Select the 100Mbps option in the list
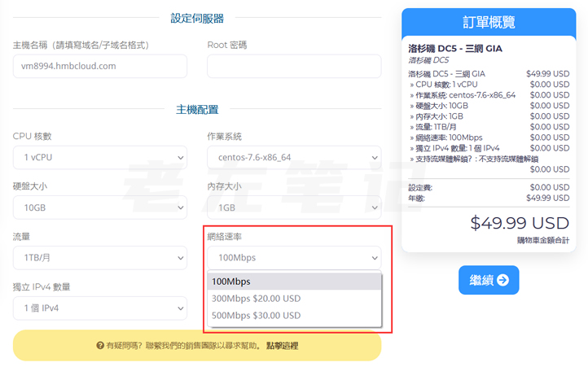Image resolution: width=588 pixels, height=367 pixels. click(294, 282)
